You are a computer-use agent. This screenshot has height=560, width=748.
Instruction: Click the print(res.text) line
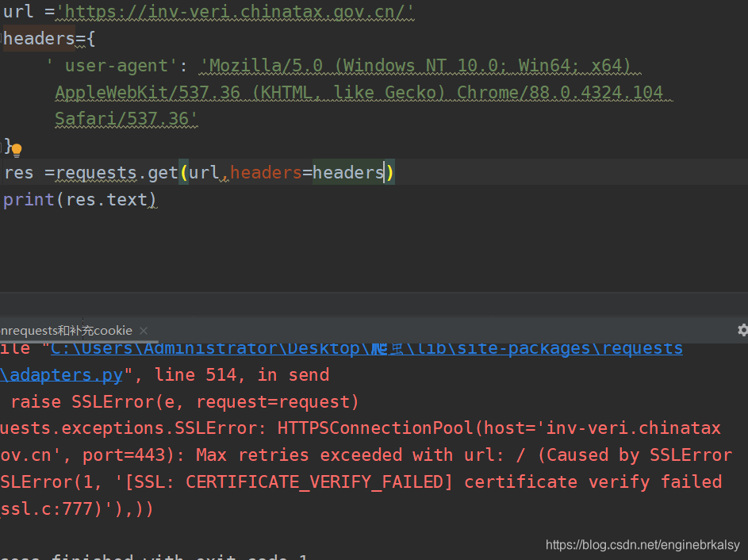[79, 199]
